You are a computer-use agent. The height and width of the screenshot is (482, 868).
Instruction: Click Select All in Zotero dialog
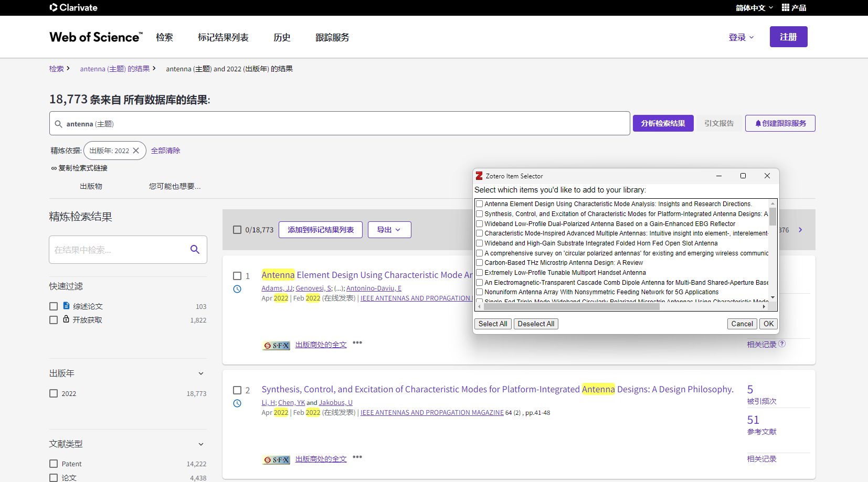(x=493, y=324)
